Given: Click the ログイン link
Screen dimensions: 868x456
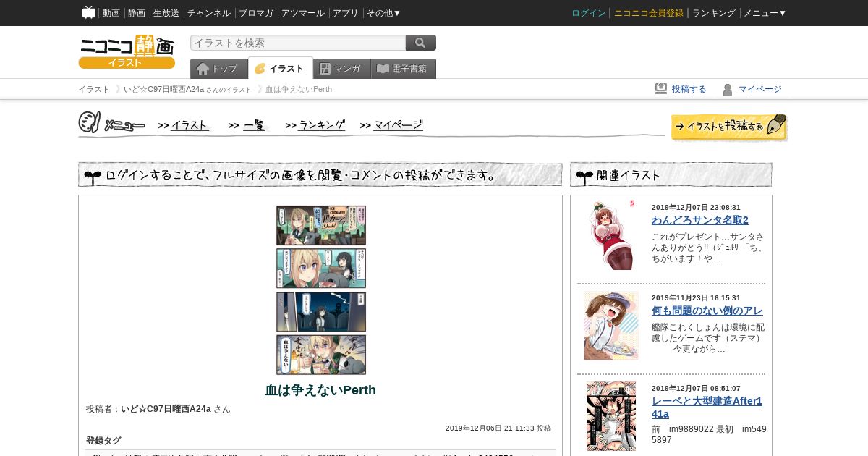Looking at the screenshot, I should (x=589, y=13).
